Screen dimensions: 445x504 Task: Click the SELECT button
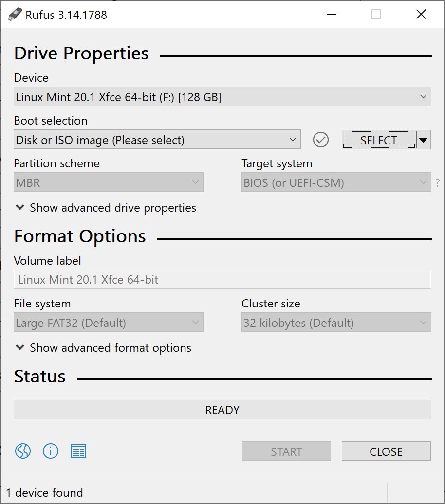[x=378, y=140]
